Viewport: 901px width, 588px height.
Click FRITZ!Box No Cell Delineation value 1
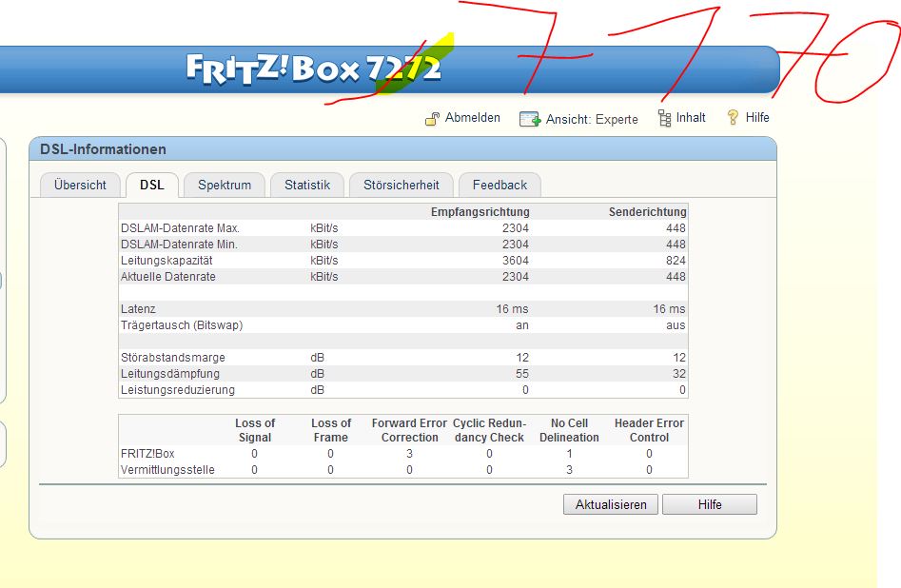570,454
